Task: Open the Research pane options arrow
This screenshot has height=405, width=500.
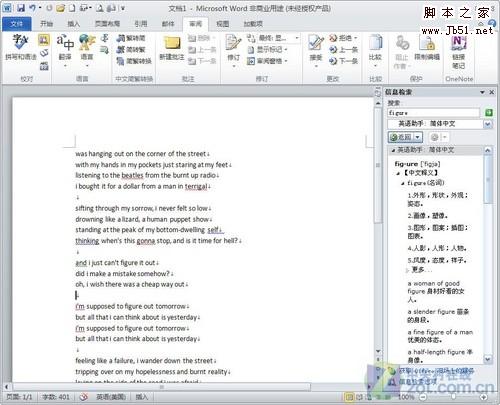Action: point(482,92)
